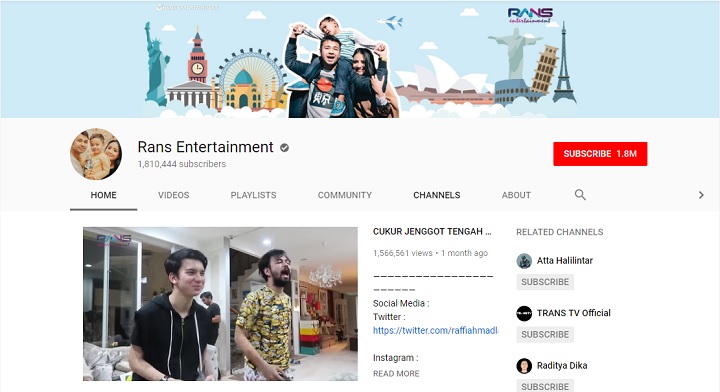Click Atta Halilintar's channel avatar

(524, 261)
